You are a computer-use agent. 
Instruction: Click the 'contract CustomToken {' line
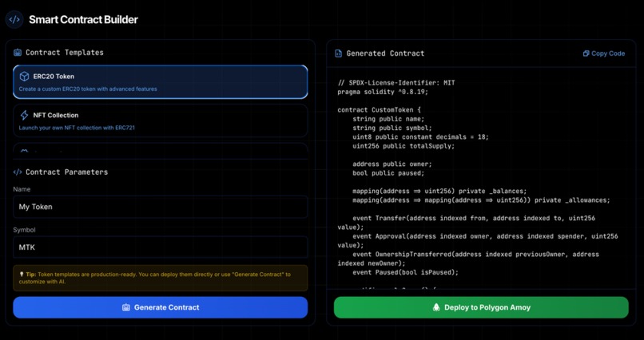380,110
